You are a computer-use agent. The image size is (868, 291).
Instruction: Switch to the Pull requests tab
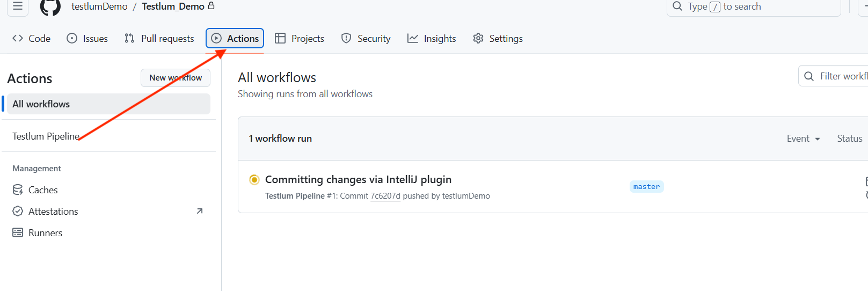click(159, 39)
